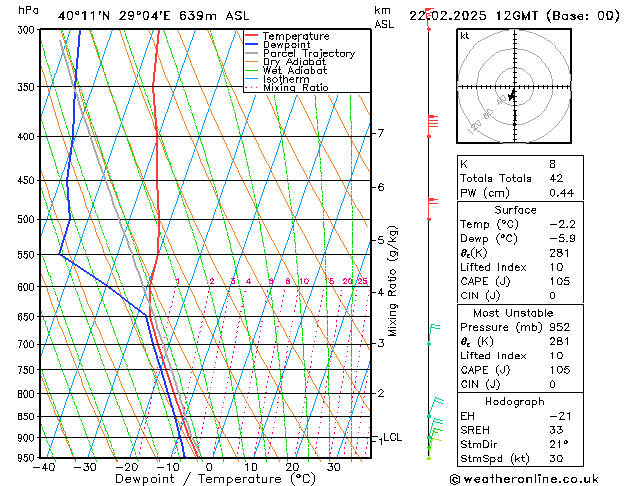Image resolution: width=629 pixels, height=486 pixels.
Task: Click the star marker in the hodograph
Action: pyautogui.click(x=511, y=96)
